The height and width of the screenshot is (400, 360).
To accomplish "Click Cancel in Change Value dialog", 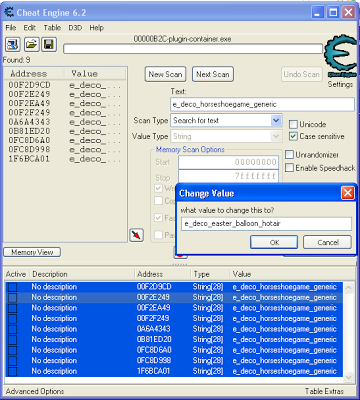I will (x=327, y=242).
